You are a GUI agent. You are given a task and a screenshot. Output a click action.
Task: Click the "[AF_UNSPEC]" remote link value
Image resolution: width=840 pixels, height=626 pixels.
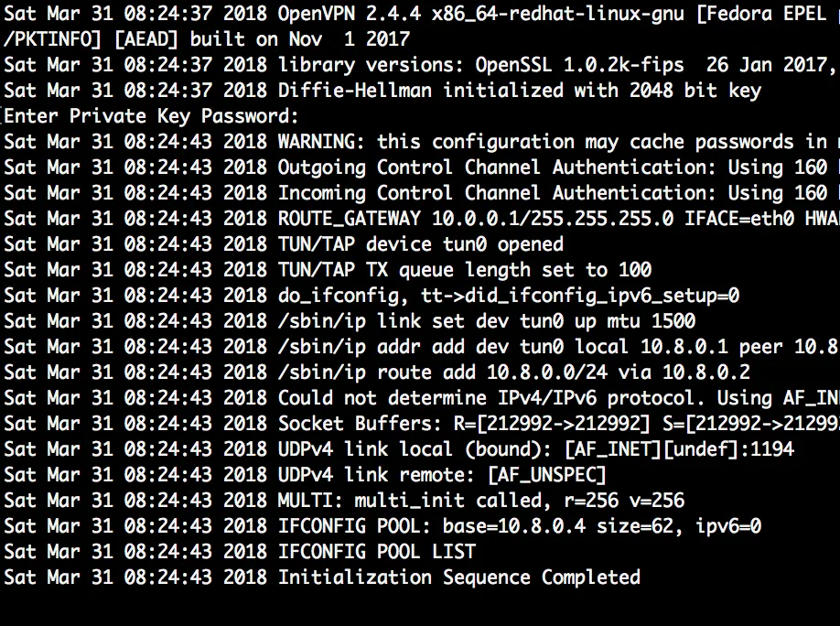point(546,475)
